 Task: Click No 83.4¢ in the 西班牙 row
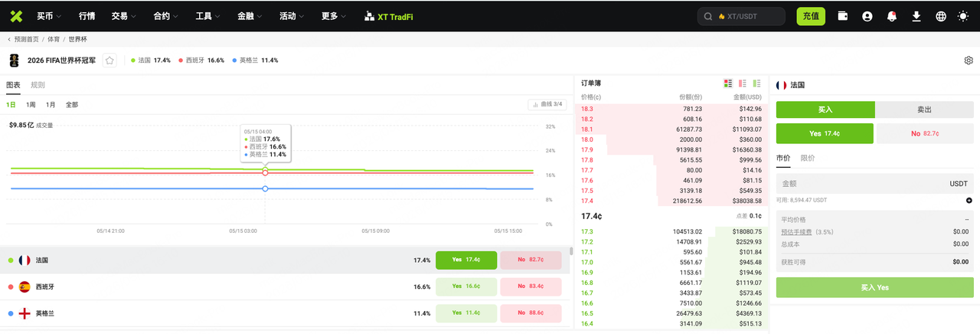531,287
